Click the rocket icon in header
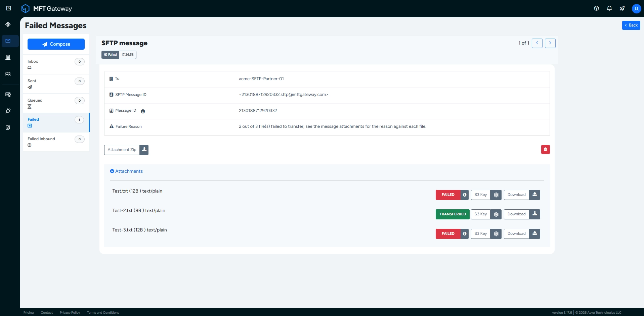This screenshot has height=316, width=644. coord(622,8)
